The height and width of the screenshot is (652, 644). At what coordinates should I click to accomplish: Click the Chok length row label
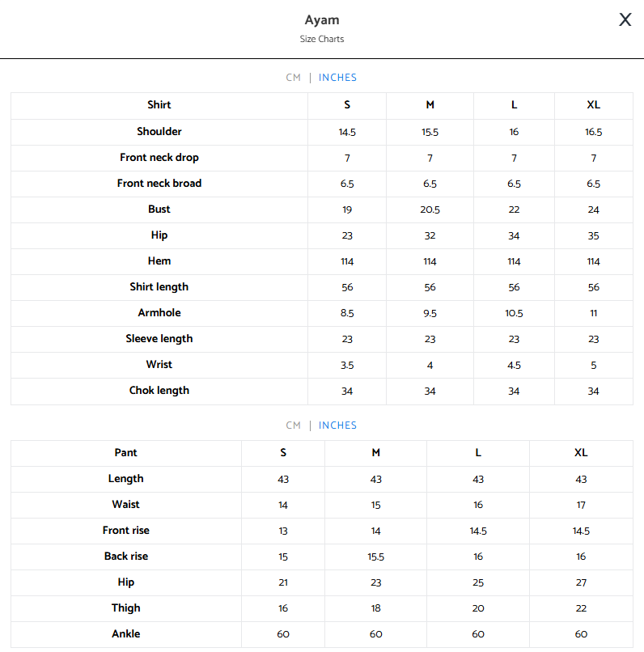tap(159, 391)
